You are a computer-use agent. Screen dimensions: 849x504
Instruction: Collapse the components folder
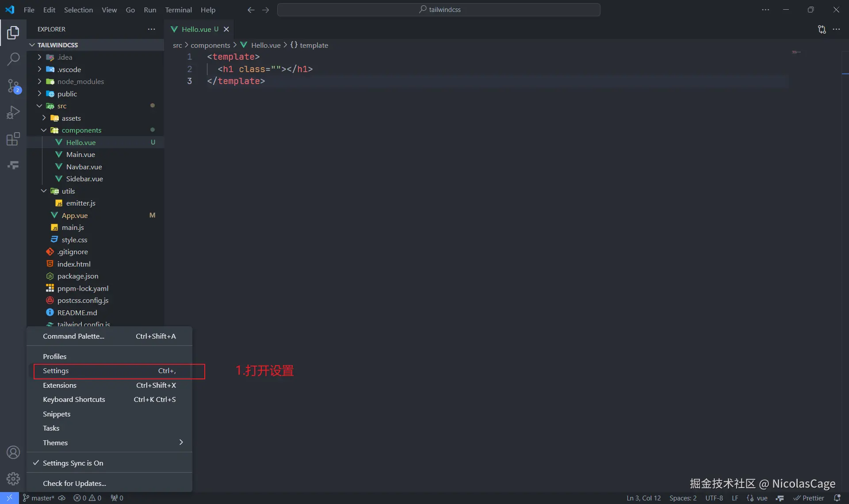pyautogui.click(x=81, y=130)
